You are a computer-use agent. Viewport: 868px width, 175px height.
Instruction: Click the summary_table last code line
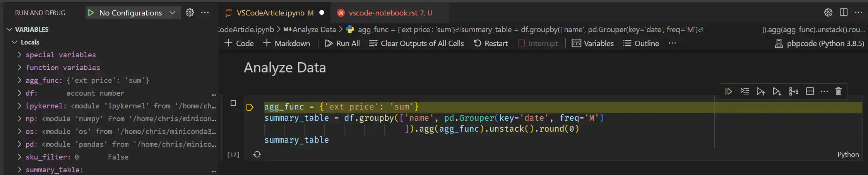pyautogui.click(x=296, y=140)
